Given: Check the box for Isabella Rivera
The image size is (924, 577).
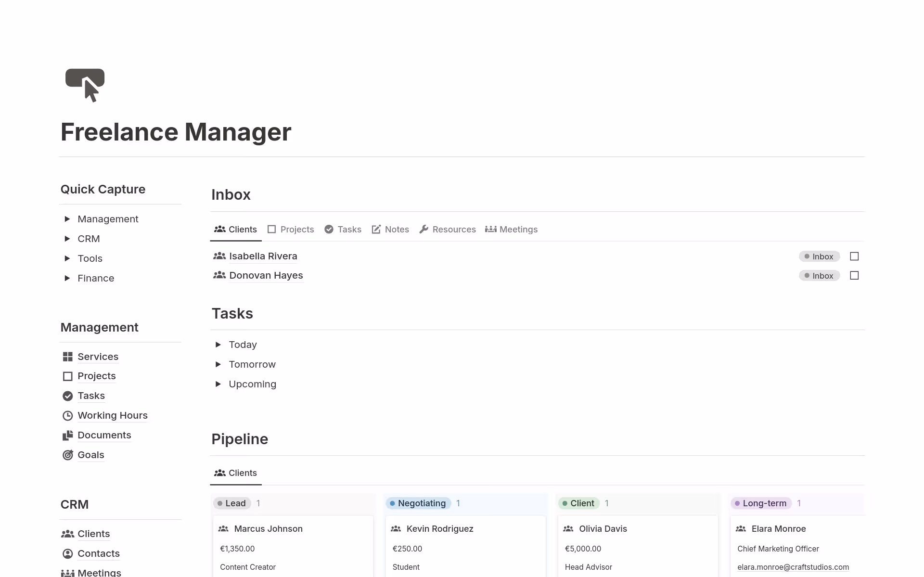Looking at the screenshot, I should (854, 256).
